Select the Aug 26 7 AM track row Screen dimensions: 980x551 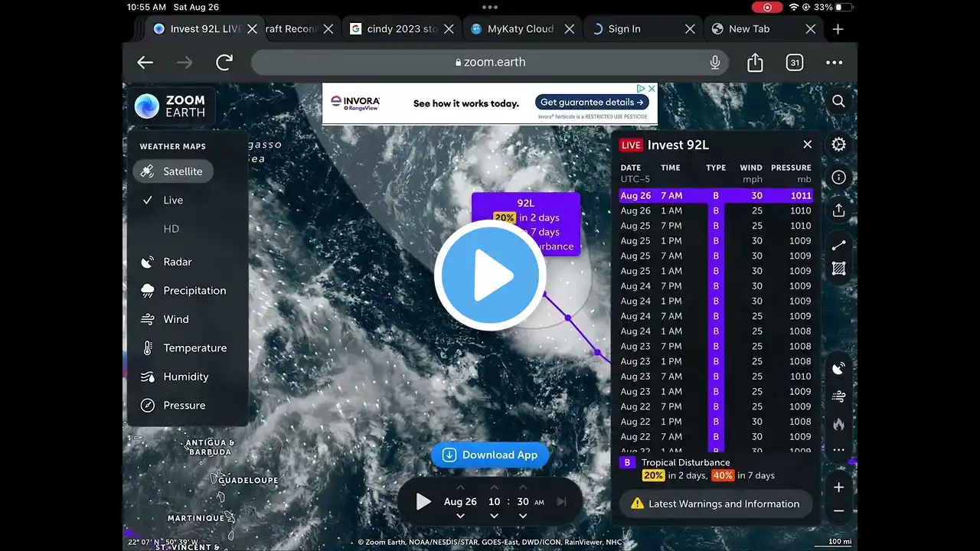[716, 196]
